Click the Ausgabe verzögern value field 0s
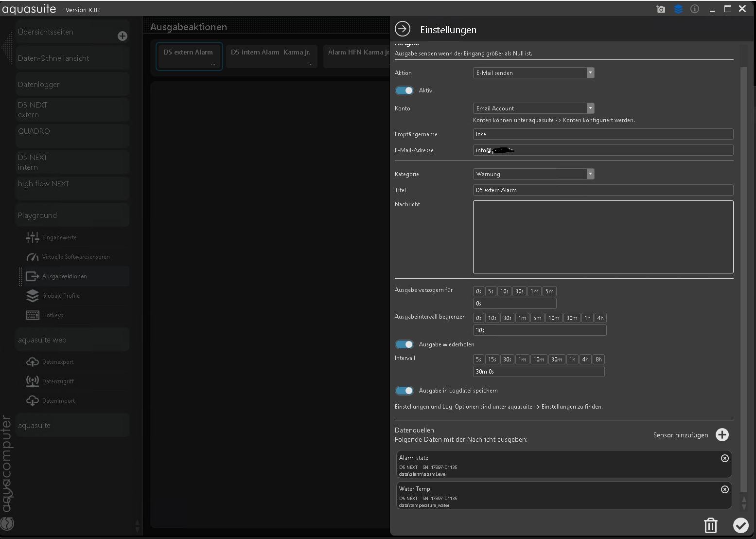 (514, 304)
